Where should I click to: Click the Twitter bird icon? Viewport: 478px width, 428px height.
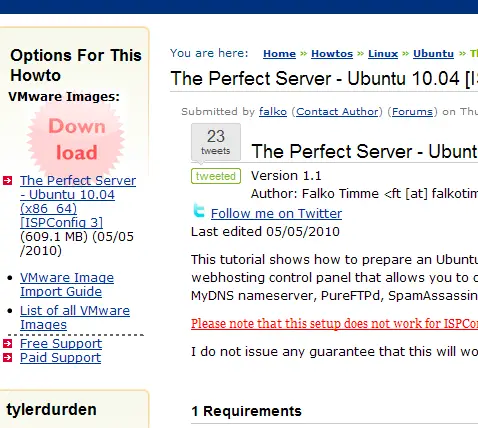pyautogui.click(x=199, y=211)
